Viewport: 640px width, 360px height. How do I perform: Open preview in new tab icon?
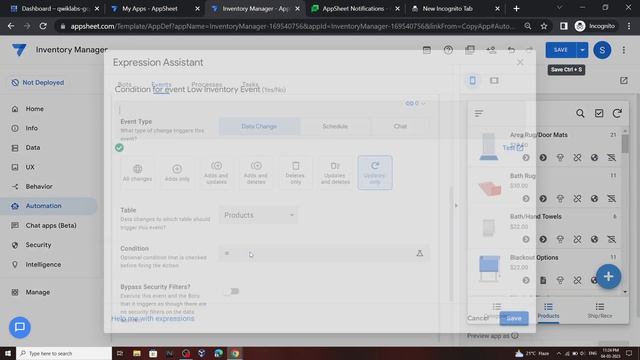(x=624, y=80)
